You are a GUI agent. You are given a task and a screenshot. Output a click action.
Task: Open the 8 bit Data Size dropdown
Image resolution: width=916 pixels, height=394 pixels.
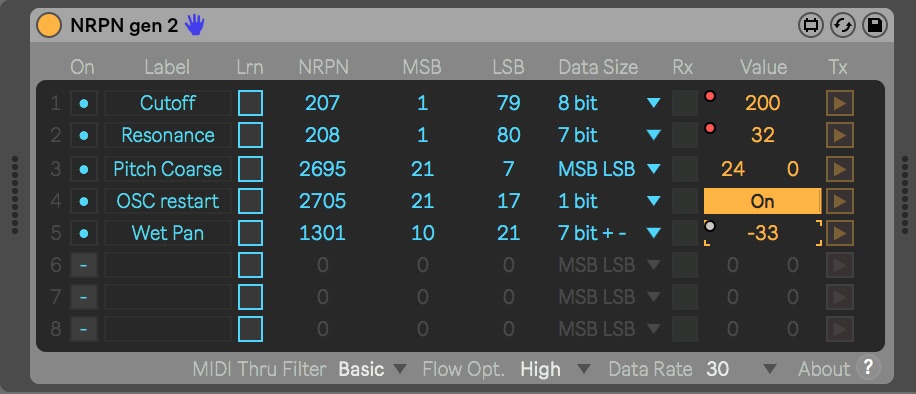point(609,103)
